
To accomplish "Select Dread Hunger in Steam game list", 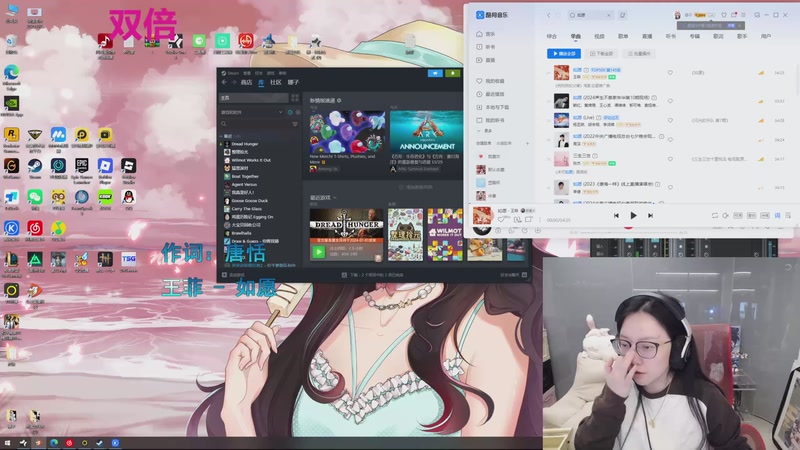I will coord(245,144).
